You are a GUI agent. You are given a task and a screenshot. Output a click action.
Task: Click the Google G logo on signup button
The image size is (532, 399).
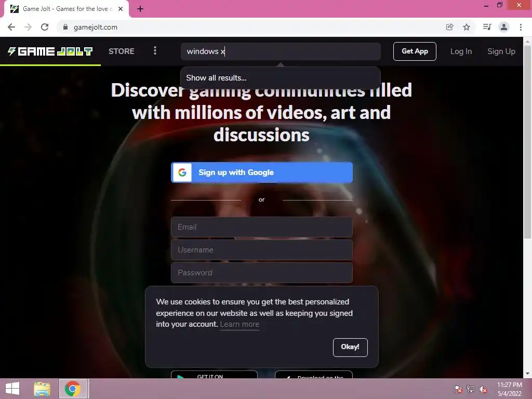(182, 172)
